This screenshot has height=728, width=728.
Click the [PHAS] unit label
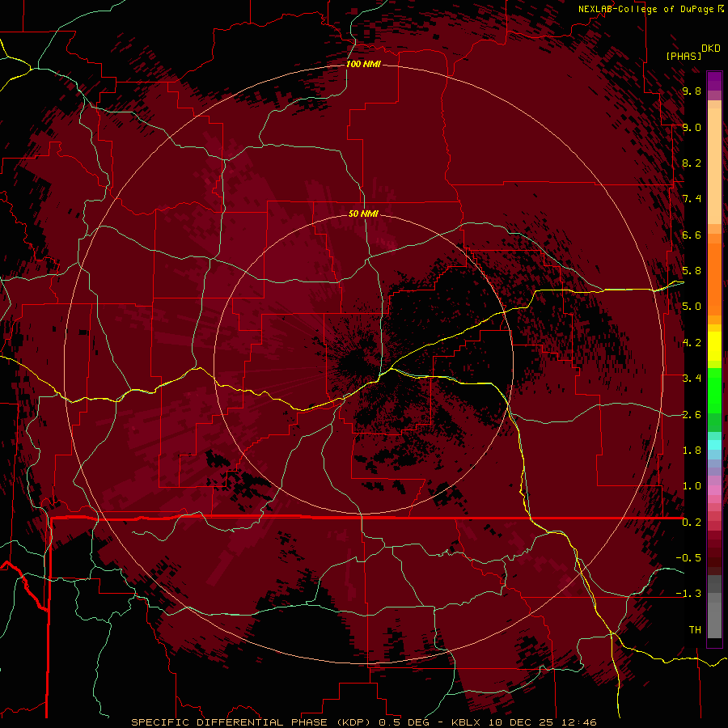[x=684, y=56]
